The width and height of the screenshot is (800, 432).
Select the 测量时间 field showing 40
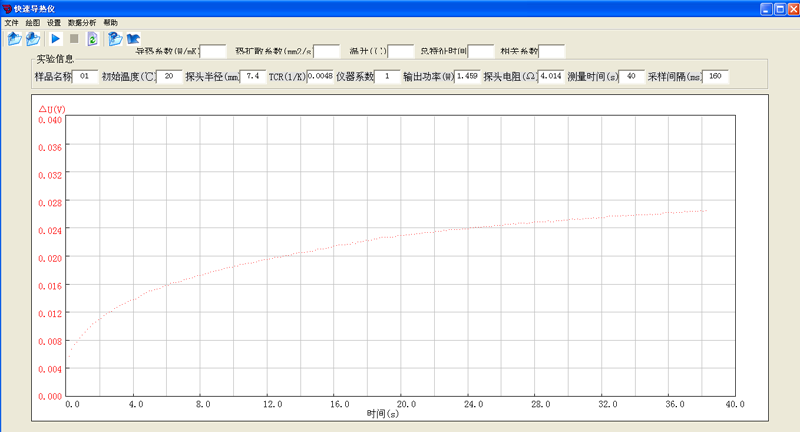coord(631,76)
